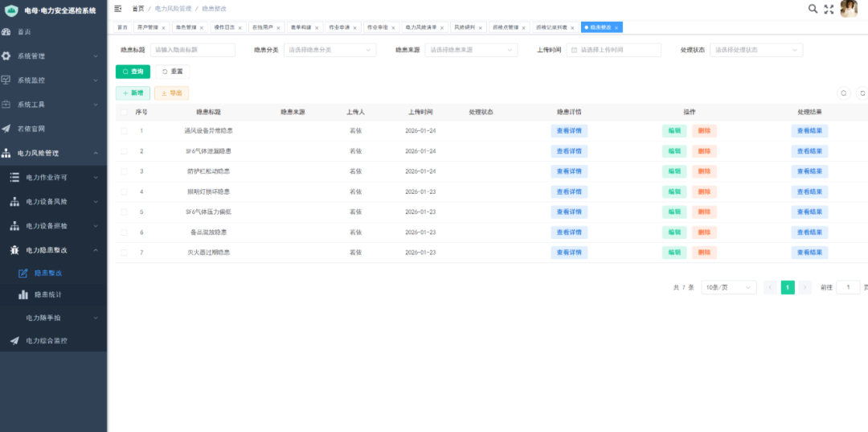Tick the checkbox for row SF6气体压力偏低

124,212
